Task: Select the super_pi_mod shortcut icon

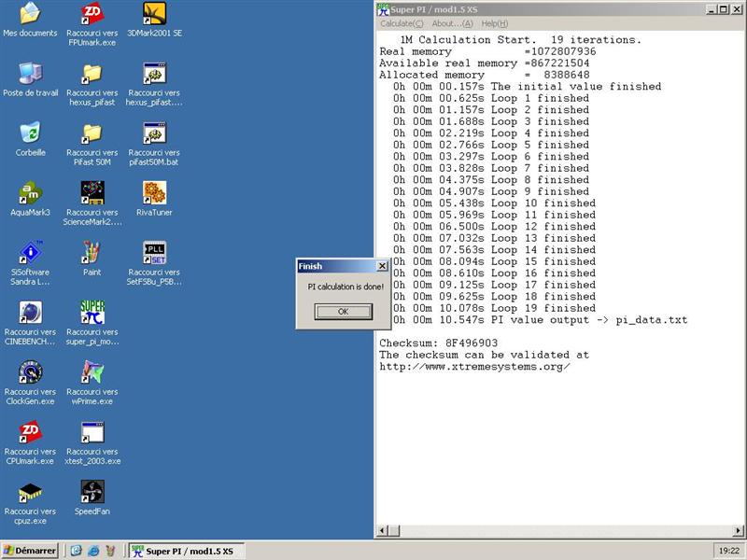Action: coord(92,313)
